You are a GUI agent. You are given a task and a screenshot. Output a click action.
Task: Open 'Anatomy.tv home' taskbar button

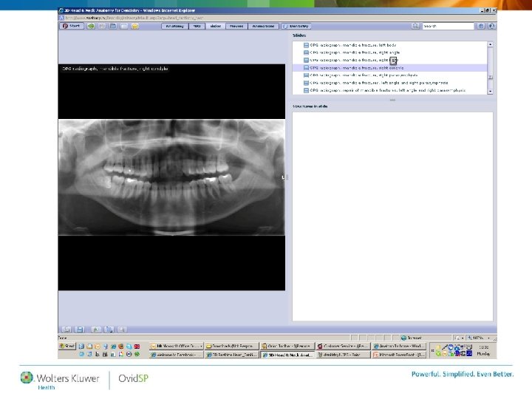(399, 346)
